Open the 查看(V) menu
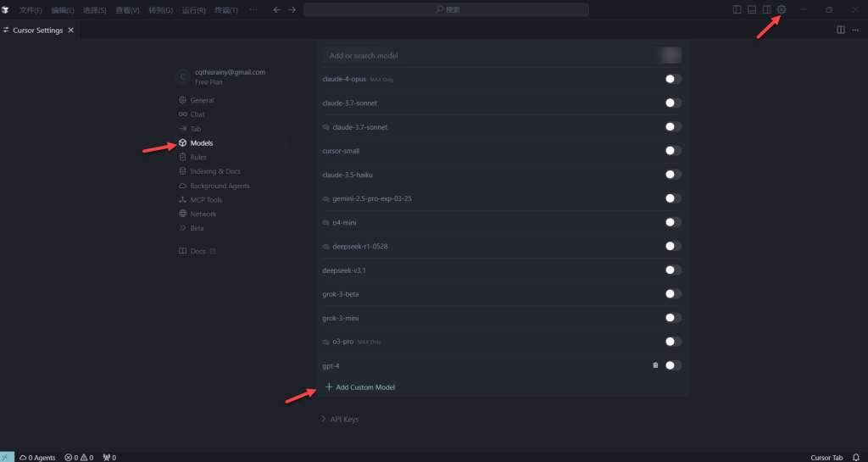Screen dimensions: 868x462 point(127,10)
